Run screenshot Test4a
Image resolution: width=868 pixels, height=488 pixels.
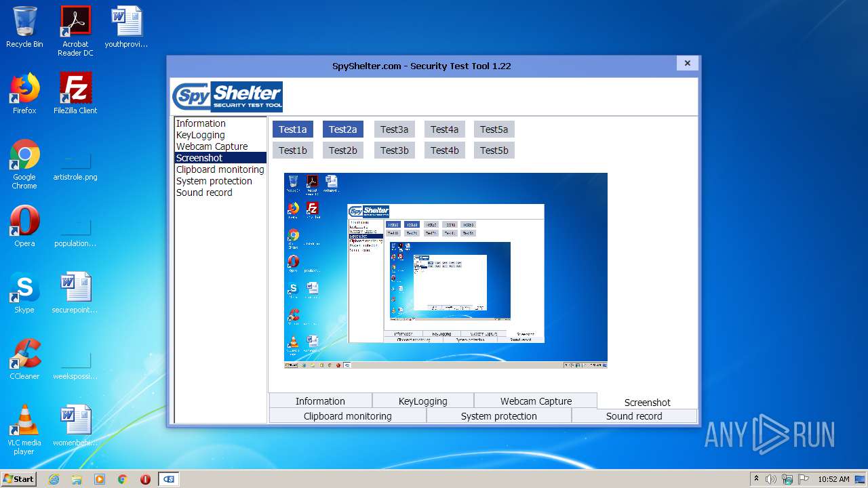pos(444,129)
